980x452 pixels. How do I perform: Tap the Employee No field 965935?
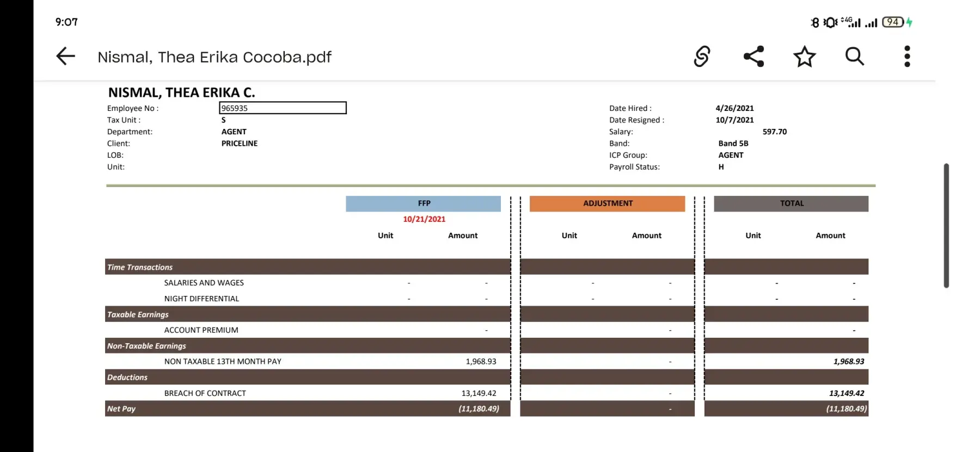283,108
